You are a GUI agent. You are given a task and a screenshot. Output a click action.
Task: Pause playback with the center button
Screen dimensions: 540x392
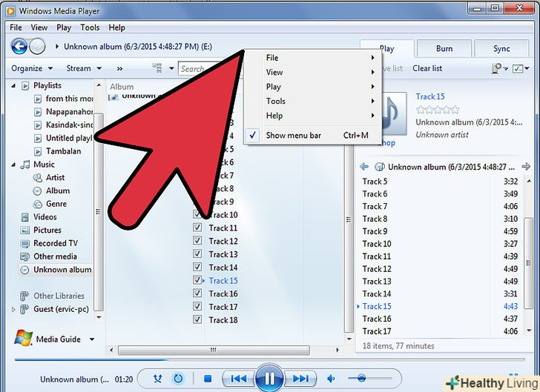[x=269, y=379]
